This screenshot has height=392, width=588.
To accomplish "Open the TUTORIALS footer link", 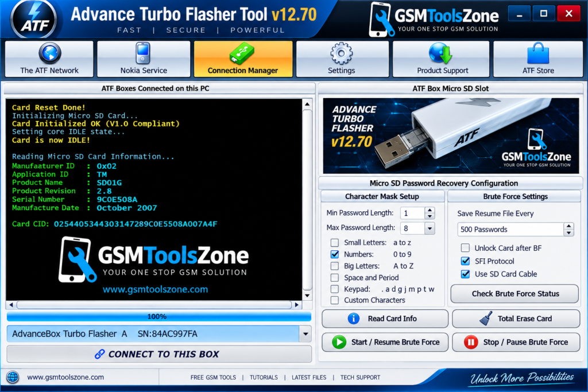I will coord(264,378).
